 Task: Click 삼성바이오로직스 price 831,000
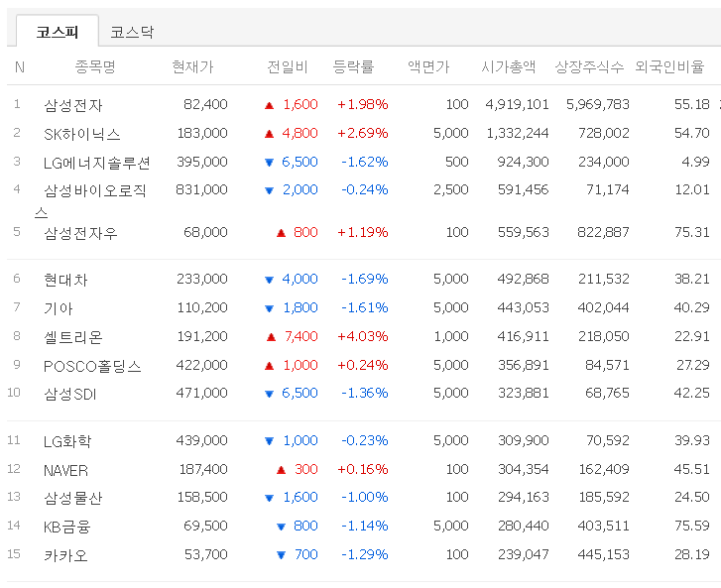(202, 189)
